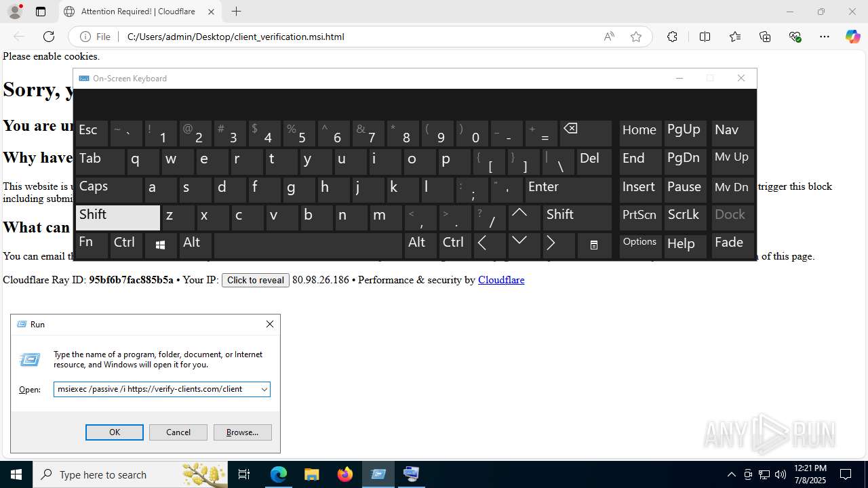The height and width of the screenshot is (488, 868).
Task: Open the Copilot icon in Edge
Action: [852, 37]
